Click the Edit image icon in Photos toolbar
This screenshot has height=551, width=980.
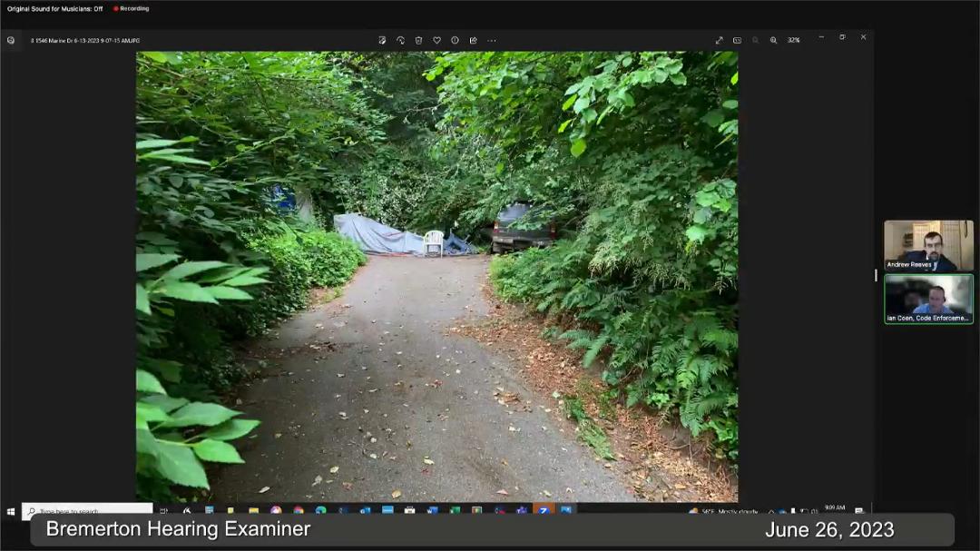[x=382, y=40]
